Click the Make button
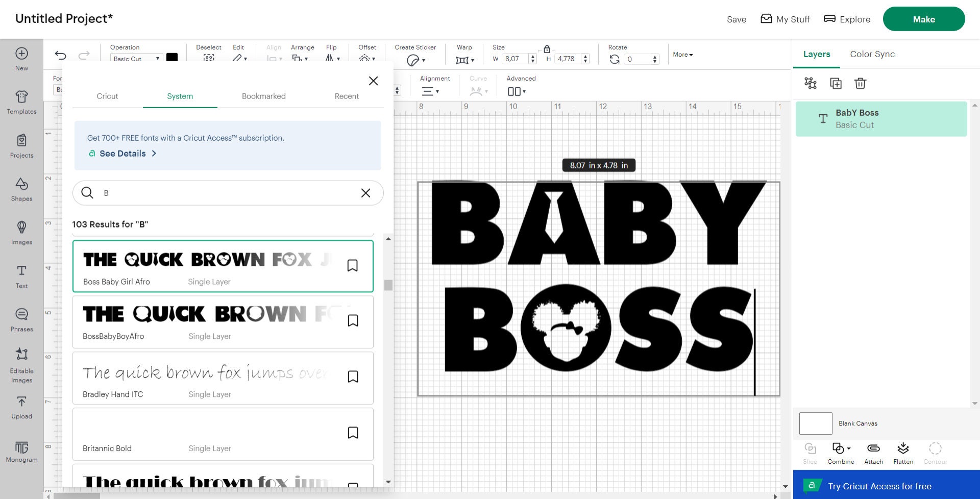 [x=924, y=19]
